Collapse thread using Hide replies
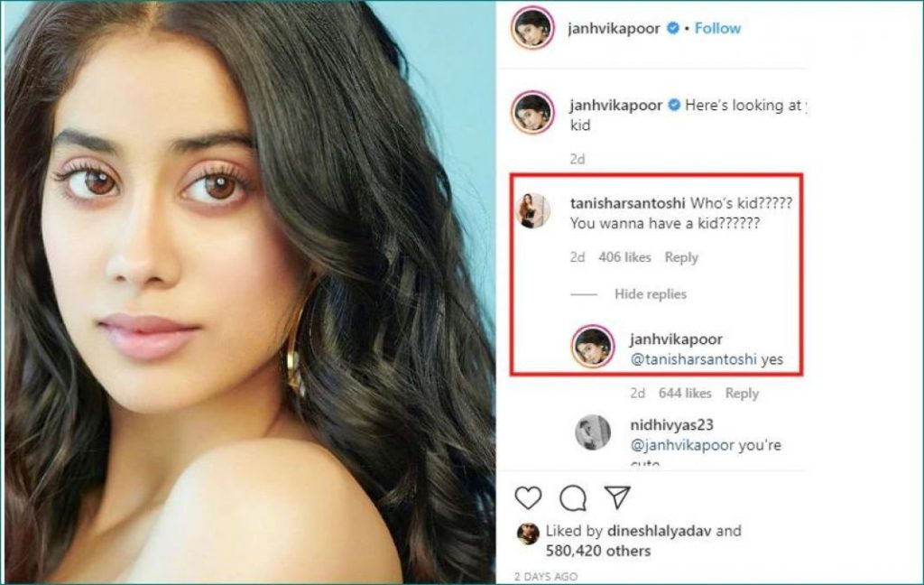Viewport: 924px width, 585px height. 650,294
